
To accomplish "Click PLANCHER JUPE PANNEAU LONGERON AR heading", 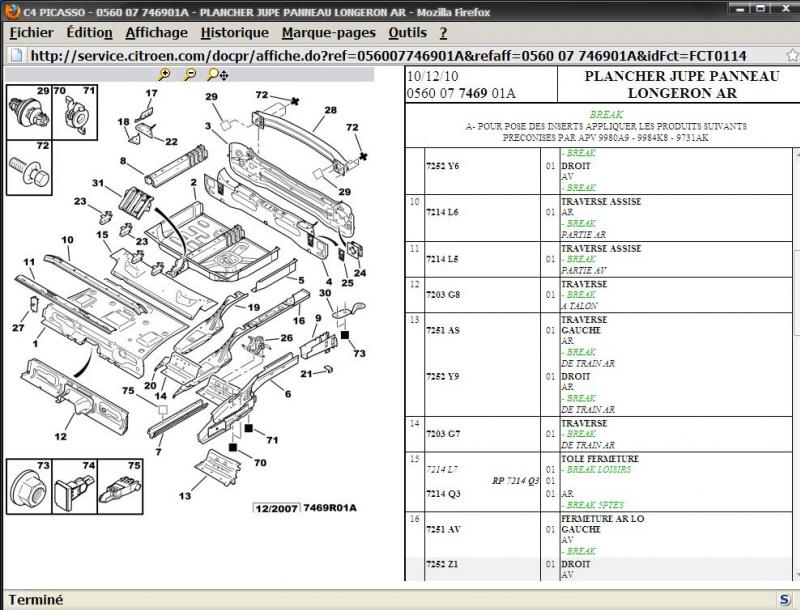I will tap(682, 85).
